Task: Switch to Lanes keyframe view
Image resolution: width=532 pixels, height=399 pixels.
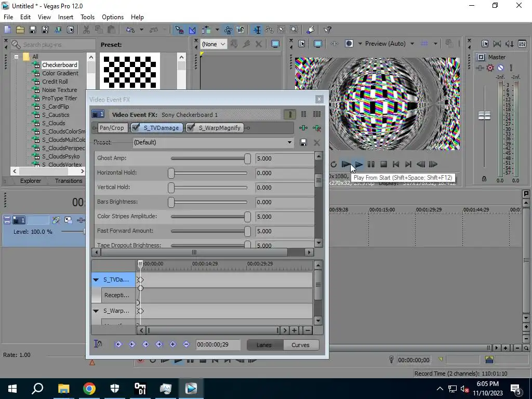Action: [x=264, y=345]
